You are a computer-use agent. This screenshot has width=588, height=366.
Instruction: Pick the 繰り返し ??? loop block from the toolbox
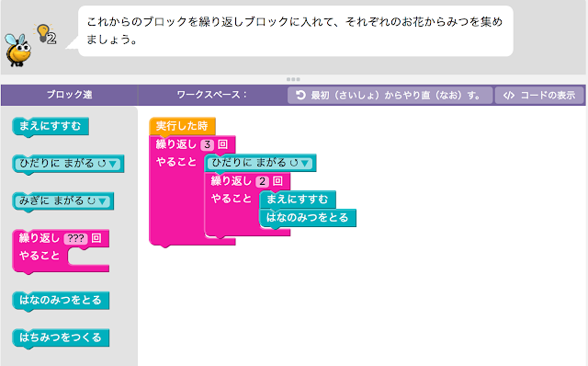click(39, 238)
